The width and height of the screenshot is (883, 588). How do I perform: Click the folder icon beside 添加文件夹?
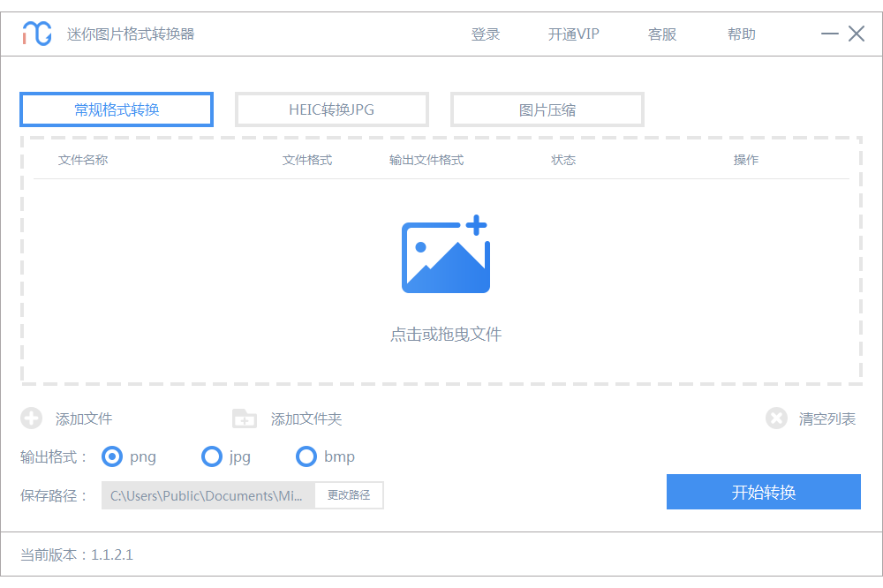(x=244, y=418)
